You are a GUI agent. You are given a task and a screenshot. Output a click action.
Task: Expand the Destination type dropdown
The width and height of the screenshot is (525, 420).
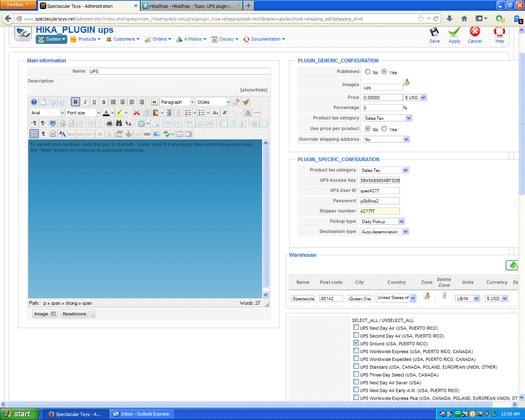pyautogui.click(x=384, y=232)
